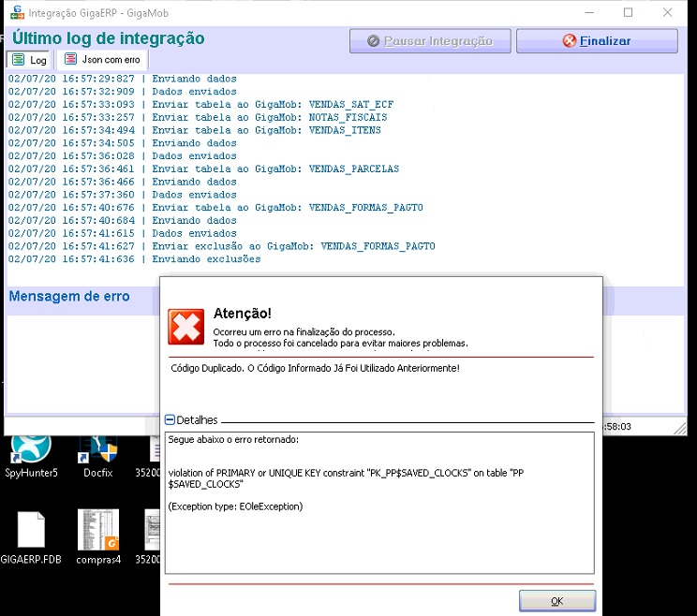Click the Finalizar button
The height and width of the screenshot is (616, 697).
pos(597,41)
